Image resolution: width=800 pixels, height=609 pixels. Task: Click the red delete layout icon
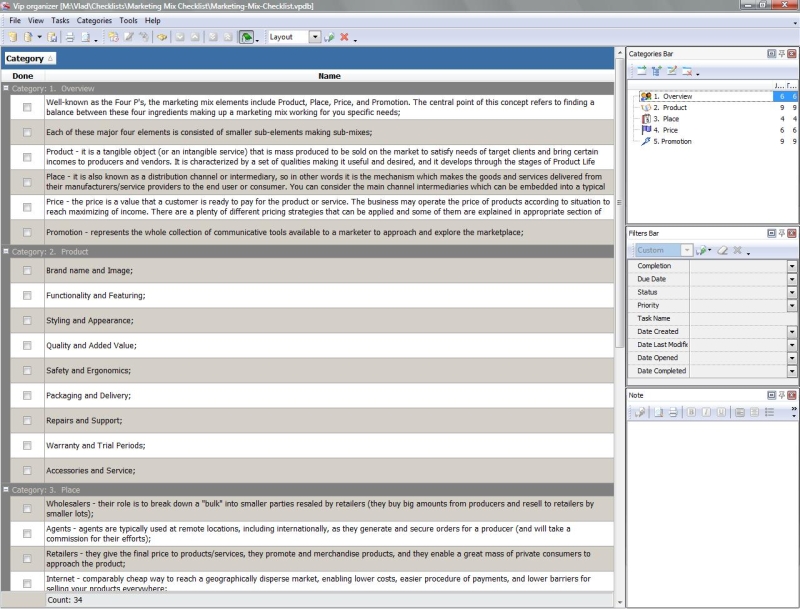point(344,37)
